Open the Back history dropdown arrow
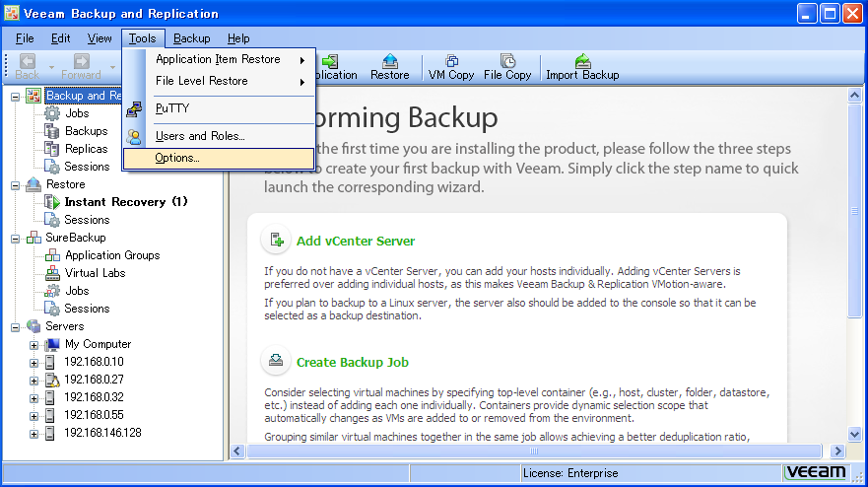The width and height of the screenshot is (868, 487). pyautogui.click(x=51, y=68)
